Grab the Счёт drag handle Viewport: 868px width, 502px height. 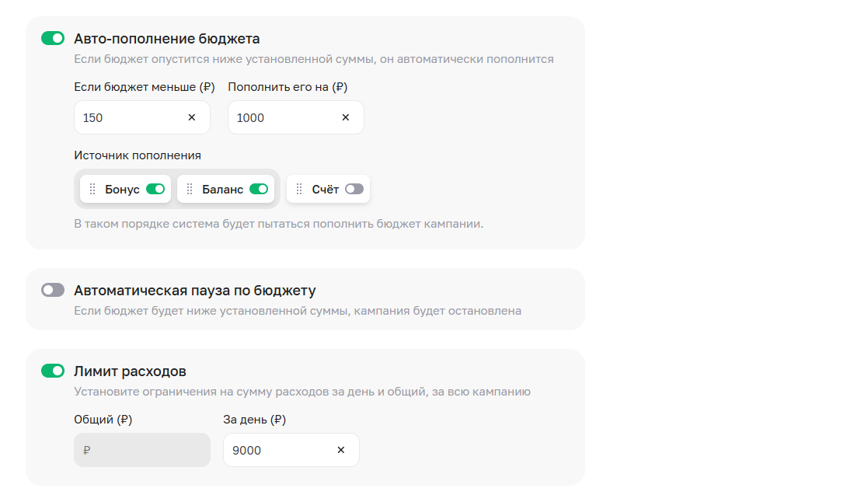pyautogui.click(x=299, y=189)
